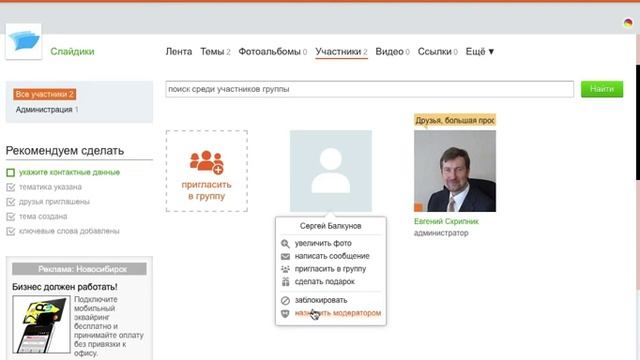
Task: Click group icon beside пригласить в группу
Action: 285,269
